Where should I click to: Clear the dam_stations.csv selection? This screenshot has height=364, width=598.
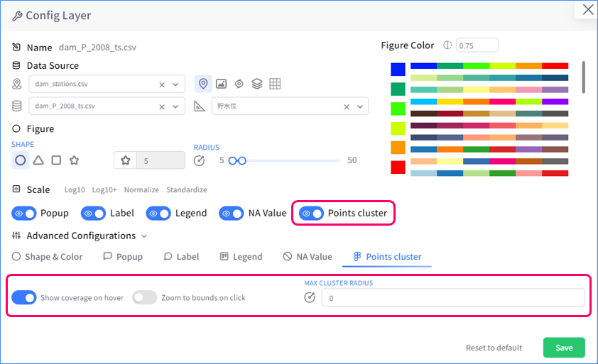pos(162,84)
